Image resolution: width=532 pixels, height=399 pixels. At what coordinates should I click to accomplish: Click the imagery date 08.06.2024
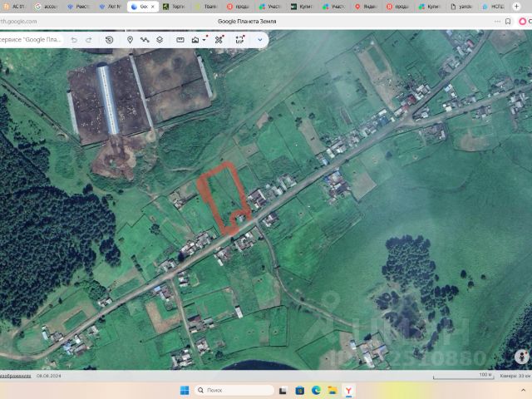pos(48,376)
